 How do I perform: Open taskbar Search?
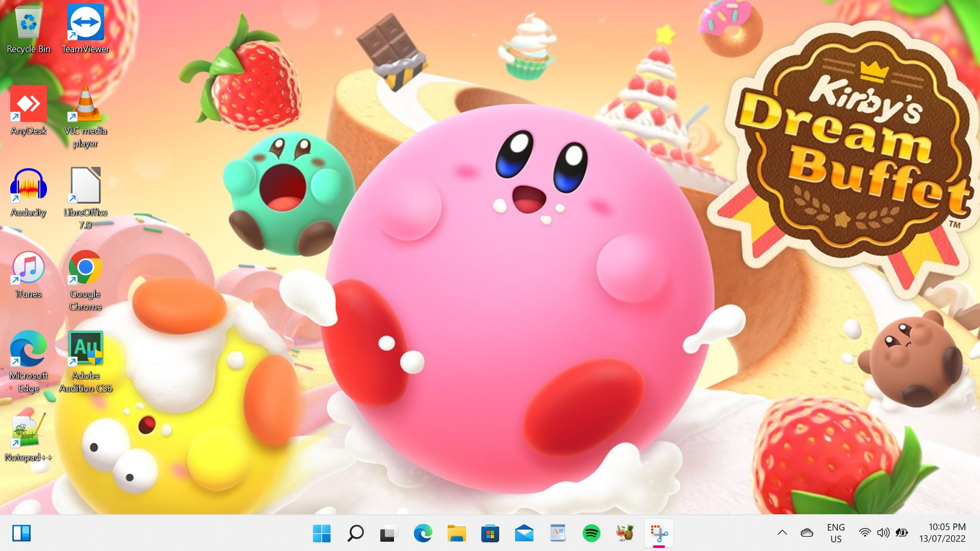click(355, 533)
